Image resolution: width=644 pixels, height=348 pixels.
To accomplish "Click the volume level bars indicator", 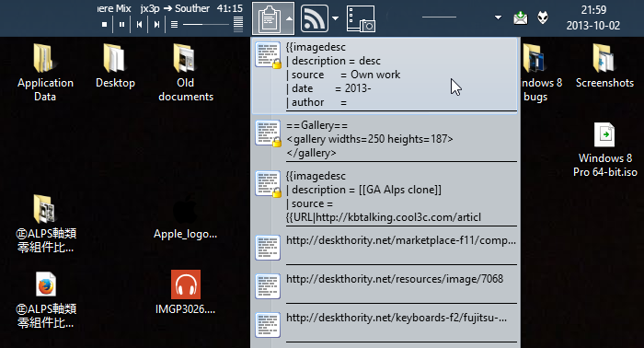I will (238, 24).
